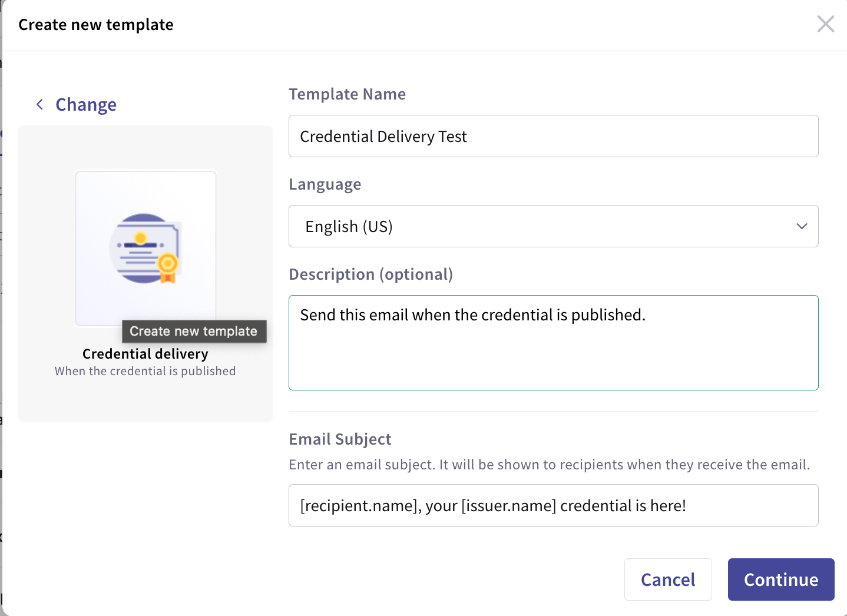The height and width of the screenshot is (616, 847).
Task: Click the "Create new template" dialog title
Action: [96, 25]
